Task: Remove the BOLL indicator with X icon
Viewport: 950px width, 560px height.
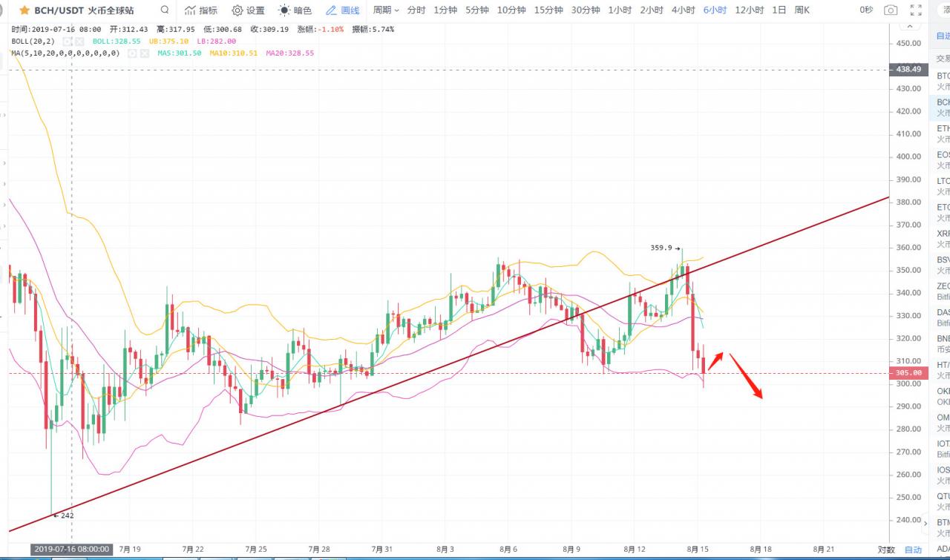Action: [x=79, y=42]
